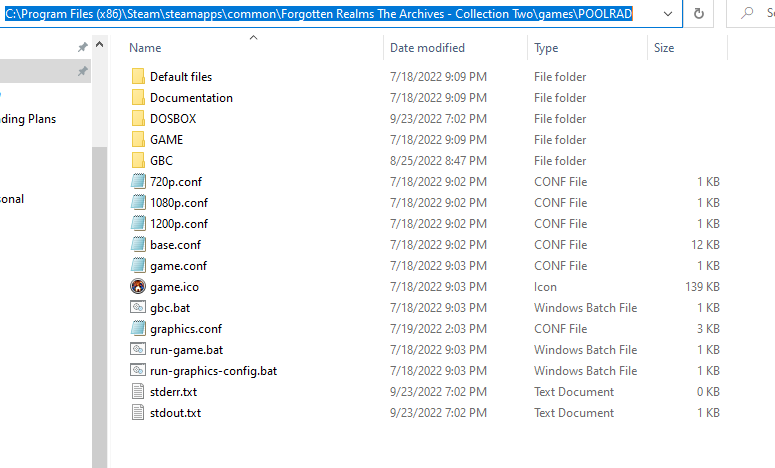The width and height of the screenshot is (775, 468).
Task: Click the run-graphics-config.bat batch file icon
Action: tap(138, 370)
